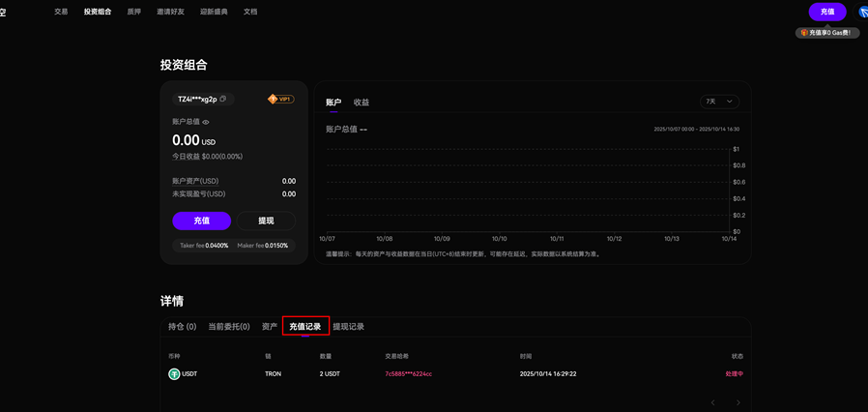
Task: Open the 持仓 (0) tab
Action: (x=182, y=327)
